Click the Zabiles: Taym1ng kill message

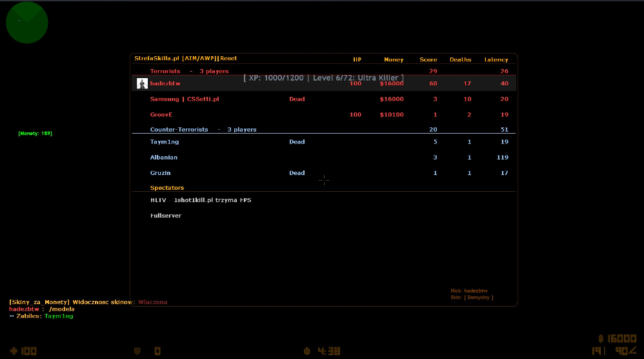41,316
